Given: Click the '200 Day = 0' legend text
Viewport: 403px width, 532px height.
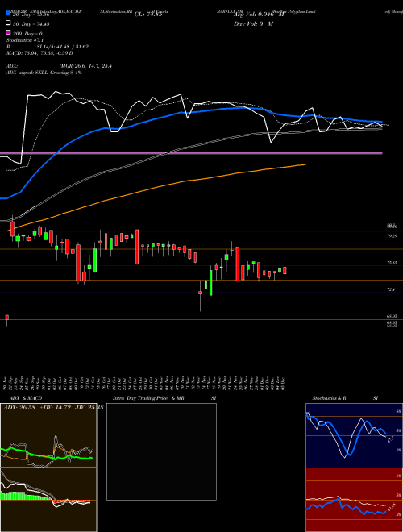Looking at the screenshot, I should click(27, 34).
